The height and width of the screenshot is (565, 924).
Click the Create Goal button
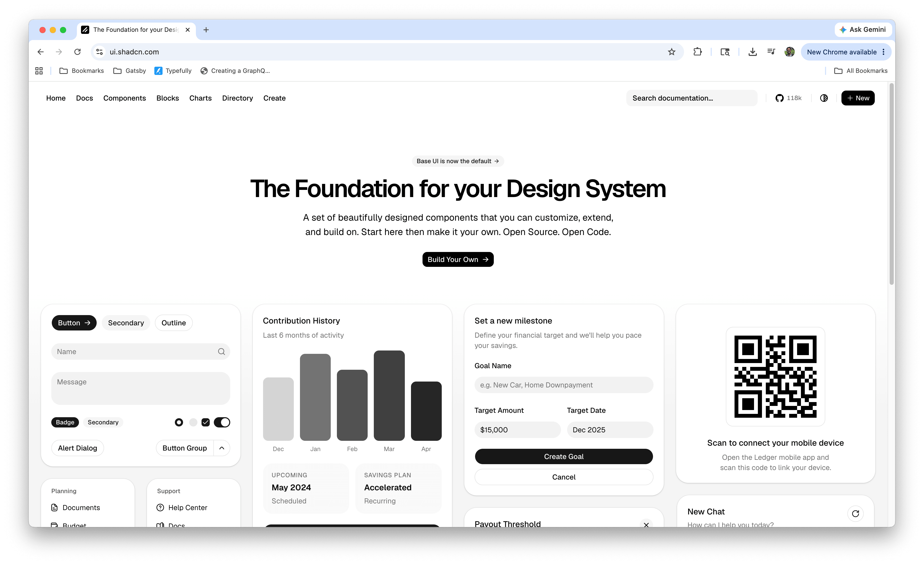click(564, 456)
